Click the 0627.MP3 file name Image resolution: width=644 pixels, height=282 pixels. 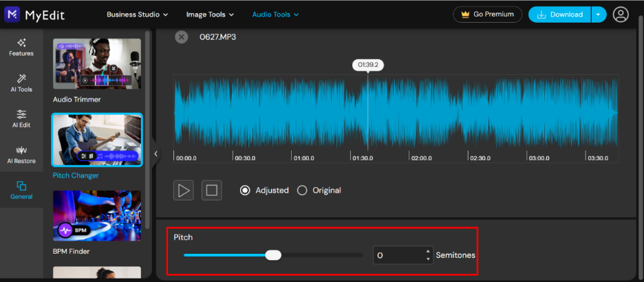pyautogui.click(x=217, y=37)
